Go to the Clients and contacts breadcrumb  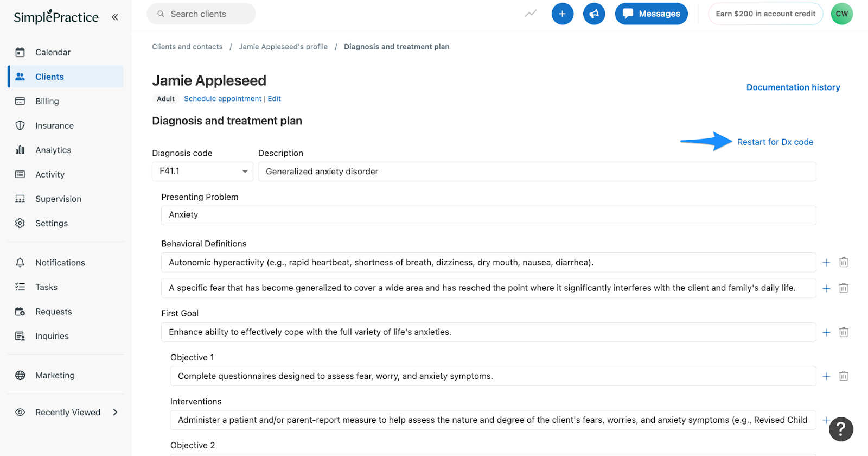pos(187,47)
